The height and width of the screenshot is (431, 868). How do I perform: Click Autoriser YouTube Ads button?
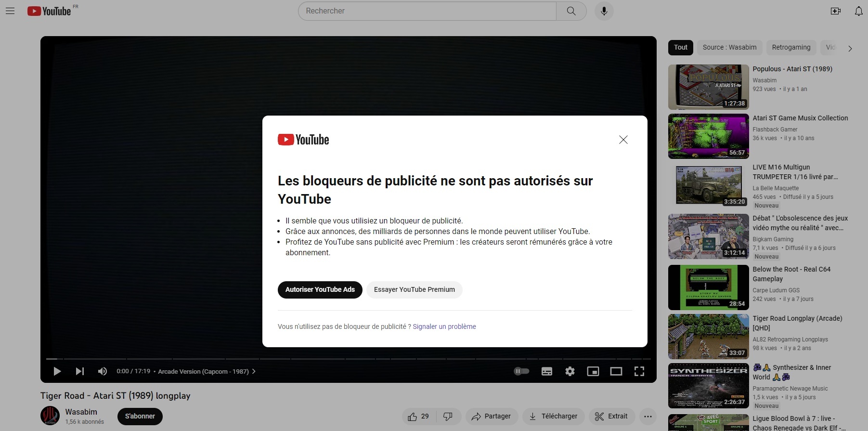pyautogui.click(x=320, y=290)
